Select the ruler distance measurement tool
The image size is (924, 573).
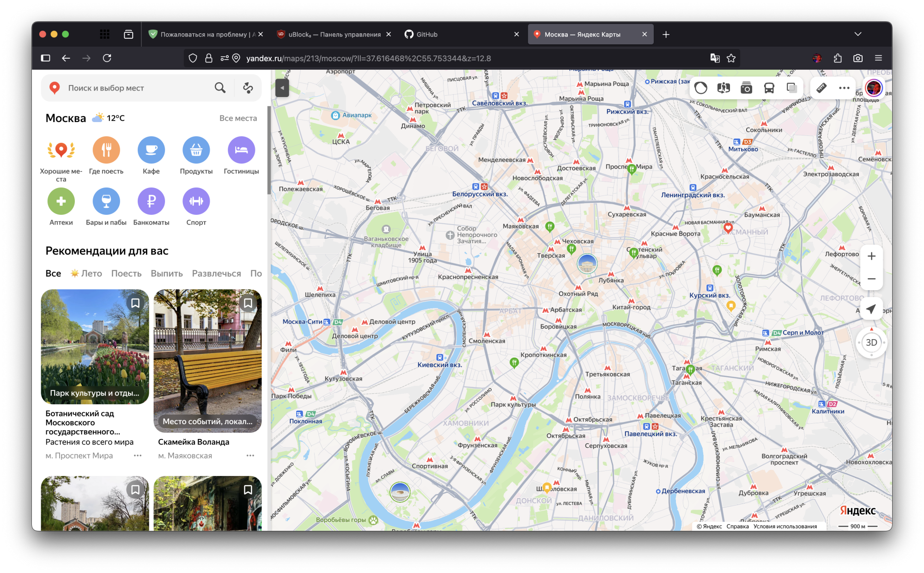[821, 88]
